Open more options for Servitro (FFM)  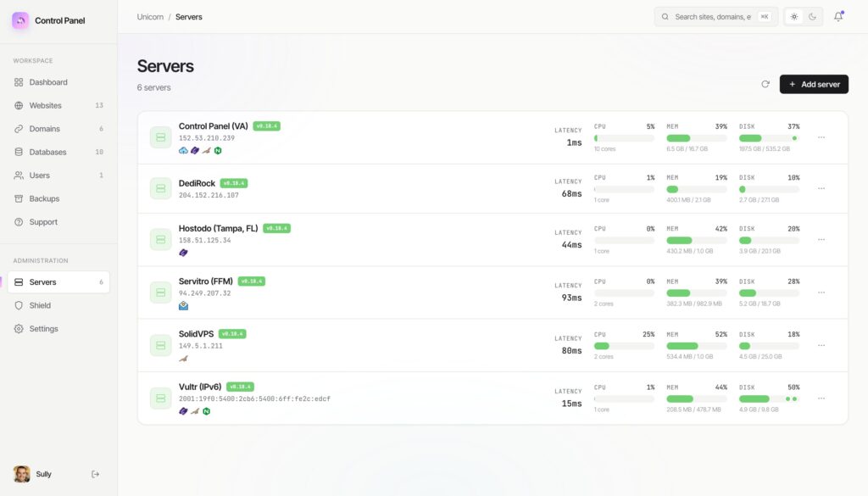[821, 293]
